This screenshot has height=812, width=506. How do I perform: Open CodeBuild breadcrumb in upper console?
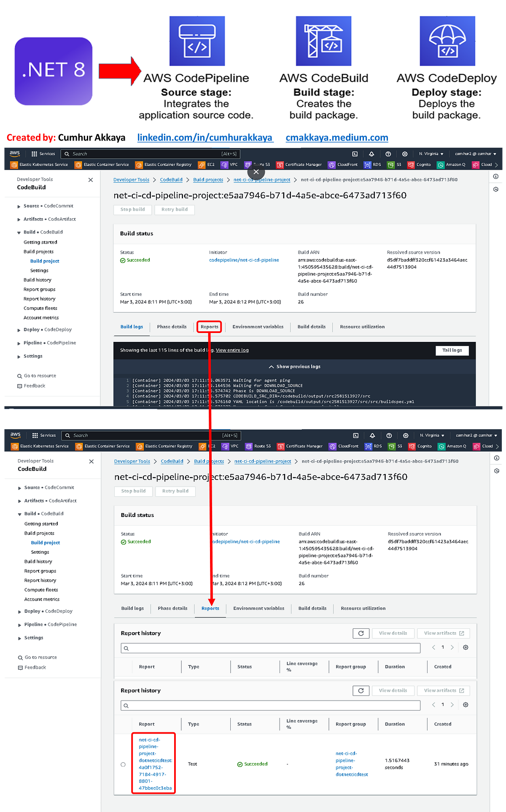pyautogui.click(x=171, y=180)
